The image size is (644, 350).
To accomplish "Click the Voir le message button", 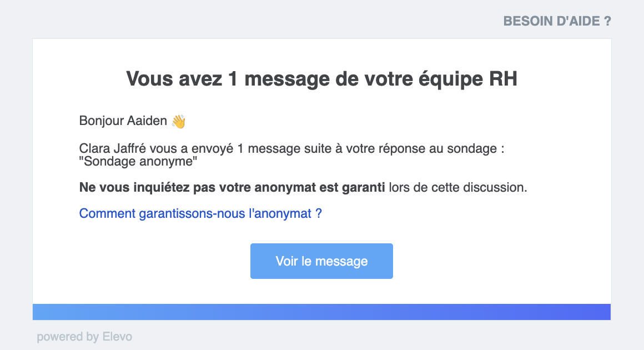I will click(321, 261).
